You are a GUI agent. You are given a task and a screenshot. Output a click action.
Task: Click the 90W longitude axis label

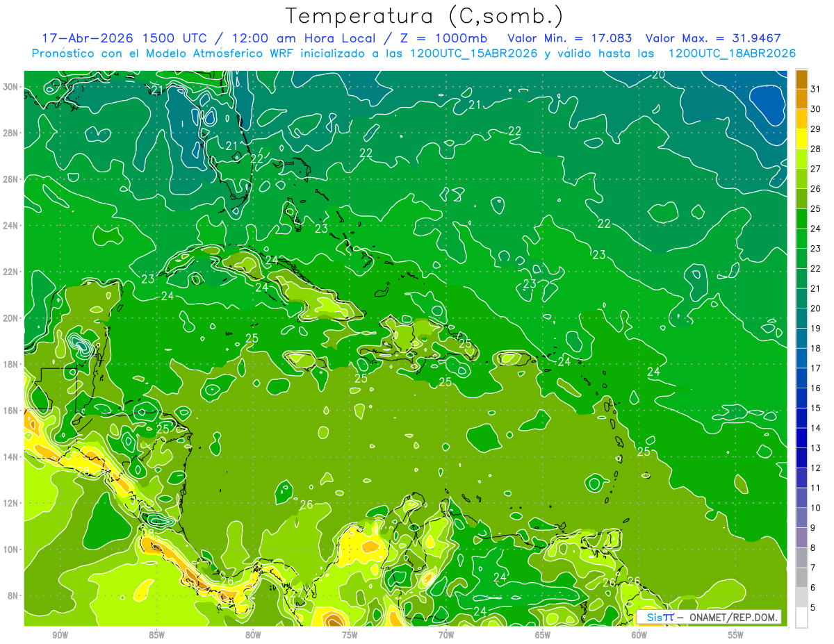coord(60,635)
